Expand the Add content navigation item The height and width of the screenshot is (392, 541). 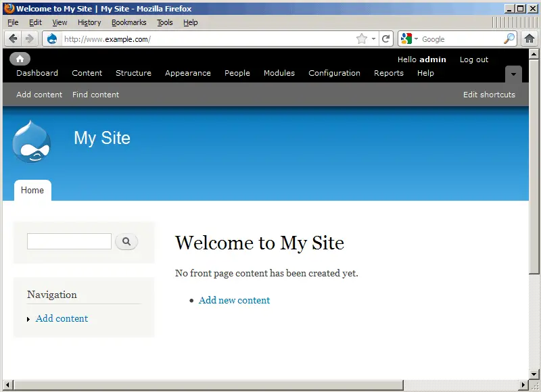[x=28, y=319]
